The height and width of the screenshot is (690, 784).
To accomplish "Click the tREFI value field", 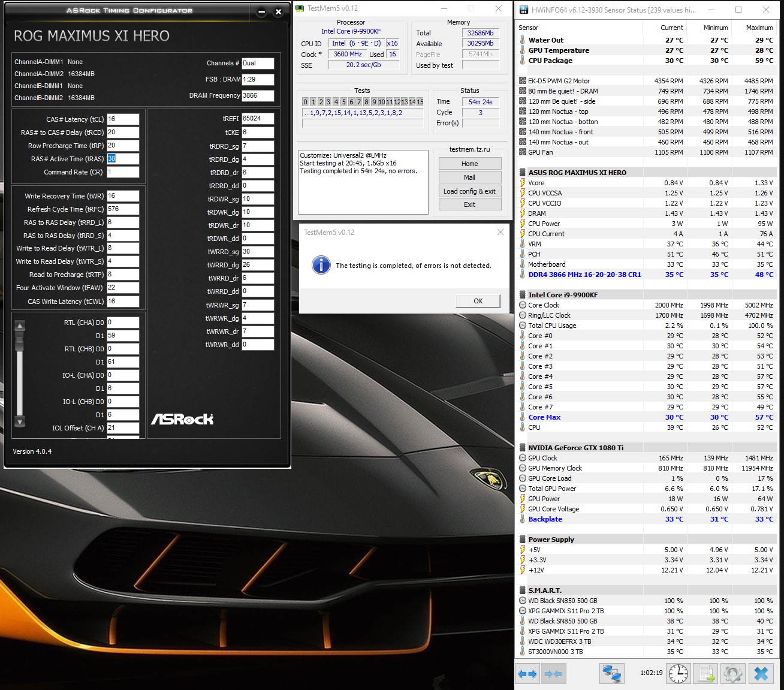I will [x=258, y=119].
